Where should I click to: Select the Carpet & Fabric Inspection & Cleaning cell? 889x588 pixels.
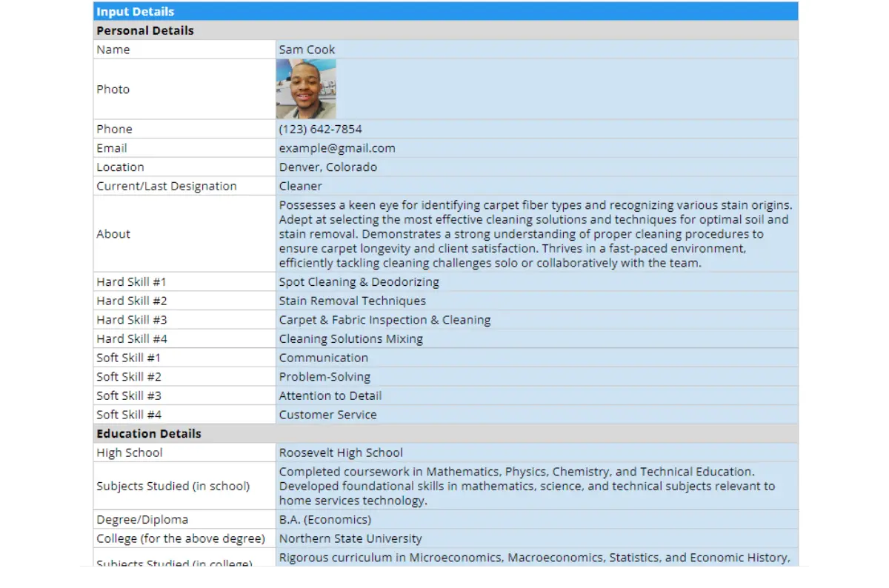click(x=536, y=320)
